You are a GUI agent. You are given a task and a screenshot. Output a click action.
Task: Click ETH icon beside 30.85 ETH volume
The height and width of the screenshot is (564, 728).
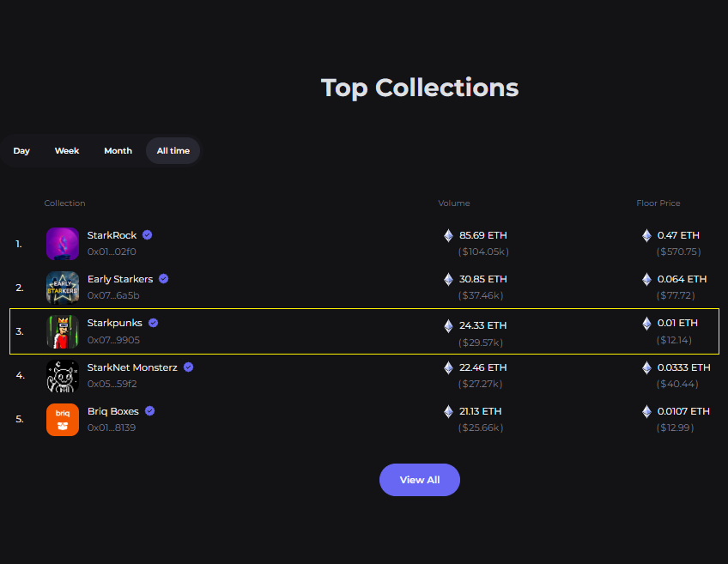448,279
